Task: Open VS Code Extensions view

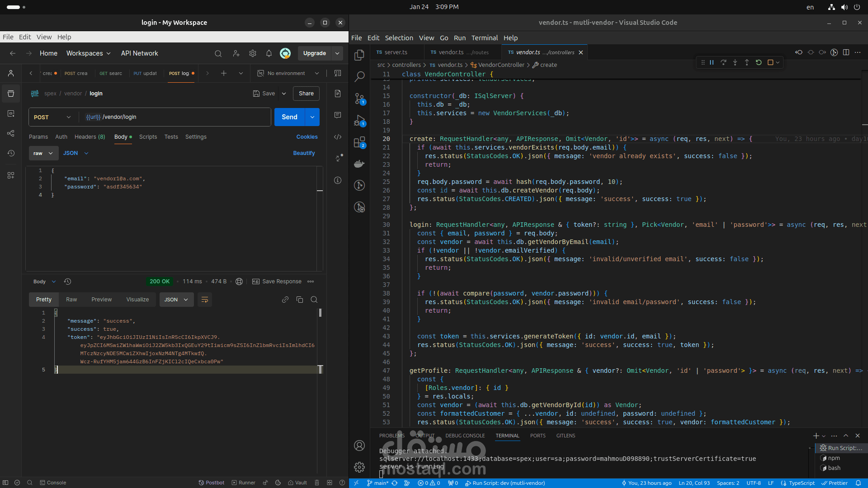Action: [359, 142]
